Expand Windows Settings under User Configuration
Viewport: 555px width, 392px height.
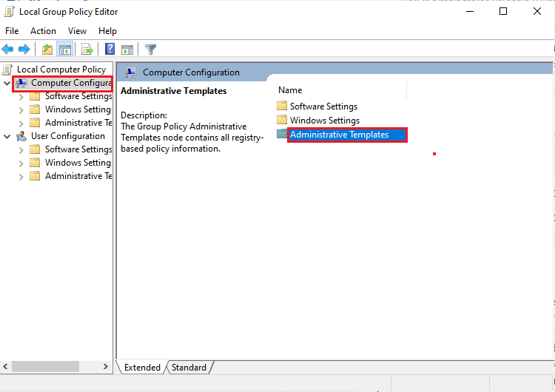pos(21,163)
